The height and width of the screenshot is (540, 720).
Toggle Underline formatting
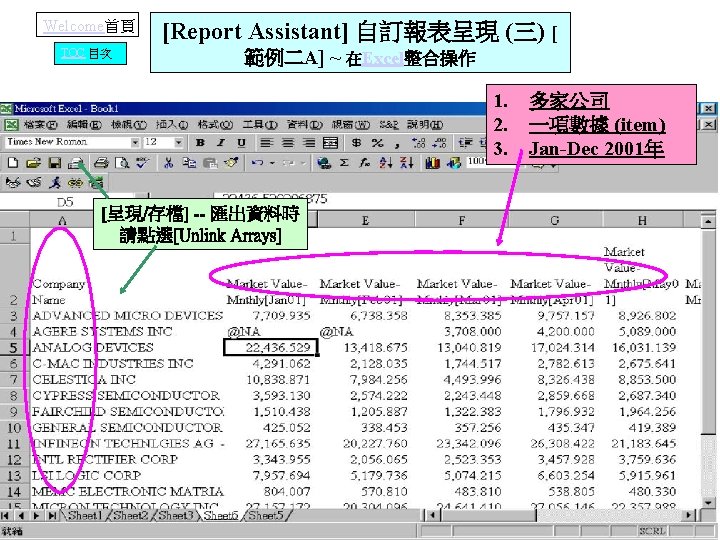pos(242,142)
